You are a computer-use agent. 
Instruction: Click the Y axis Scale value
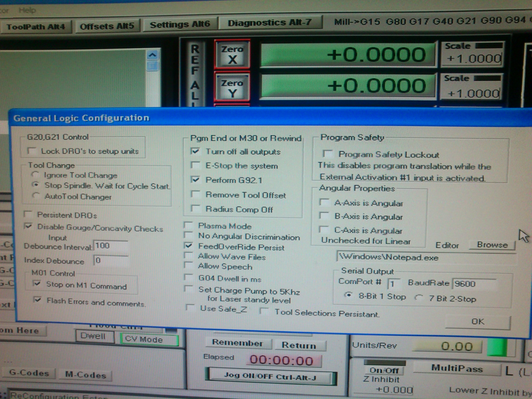click(x=471, y=93)
